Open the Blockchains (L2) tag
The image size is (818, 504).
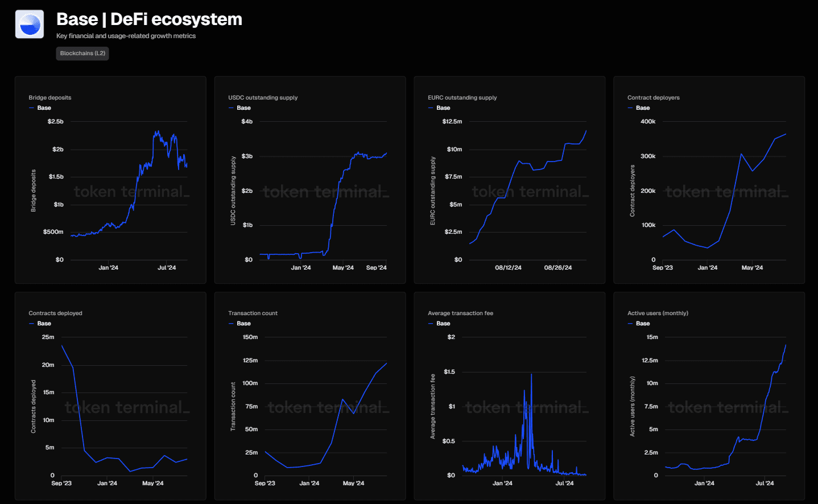[82, 53]
